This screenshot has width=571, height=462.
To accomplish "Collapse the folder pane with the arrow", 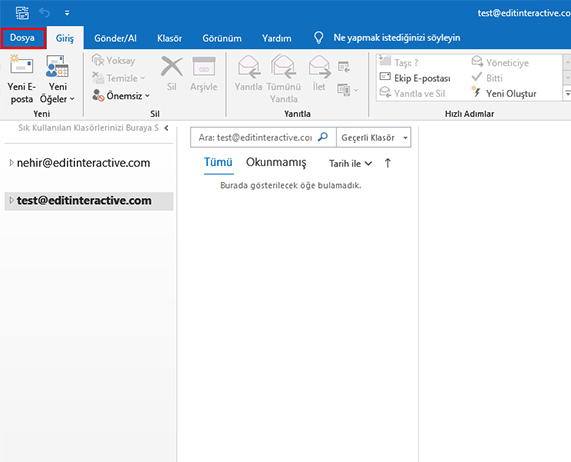I will (x=166, y=128).
